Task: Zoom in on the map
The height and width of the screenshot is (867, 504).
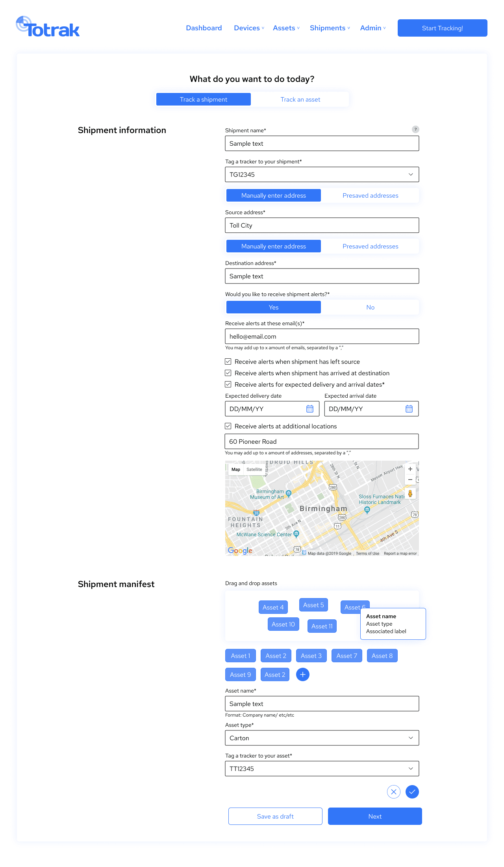Action: tap(410, 469)
